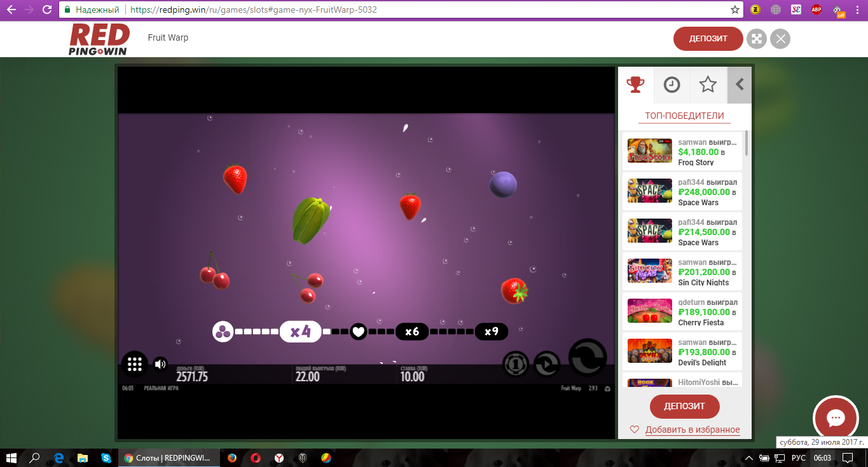This screenshot has width=868, height=467.
Task: Open the first Space Wars thumbnail for ₽248,000.00
Action: (x=650, y=191)
